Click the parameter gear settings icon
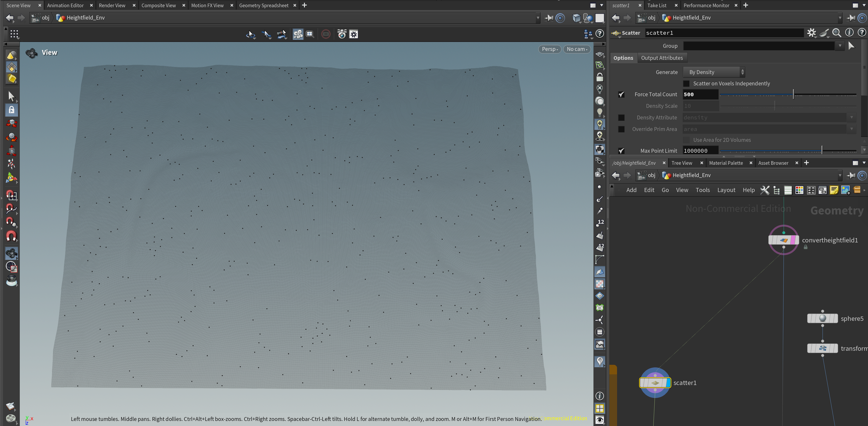The height and width of the screenshot is (426, 868). click(x=811, y=33)
